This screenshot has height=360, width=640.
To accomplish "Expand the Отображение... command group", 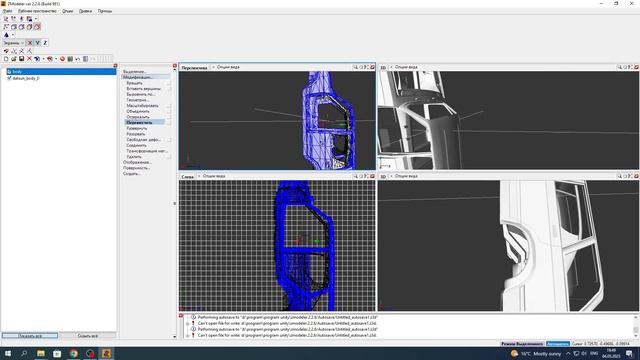I will click(137, 162).
